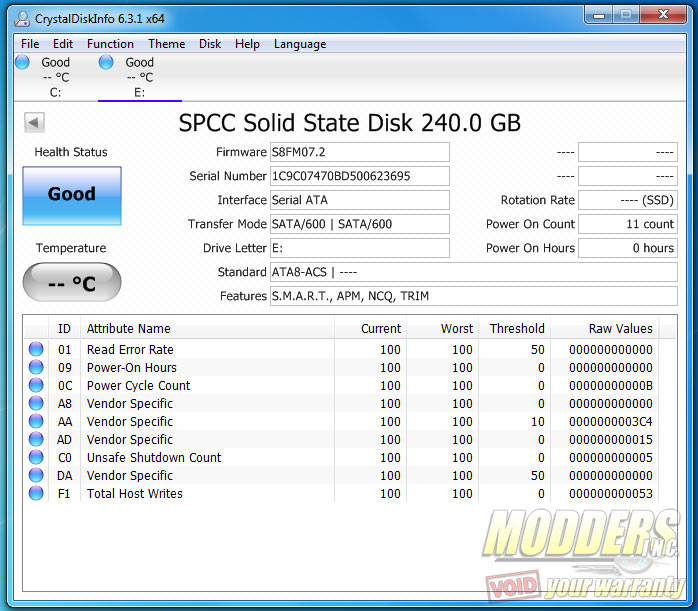The image size is (698, 611).
Task: Click threshold value 10 in AA row
Action: point(537,421)
